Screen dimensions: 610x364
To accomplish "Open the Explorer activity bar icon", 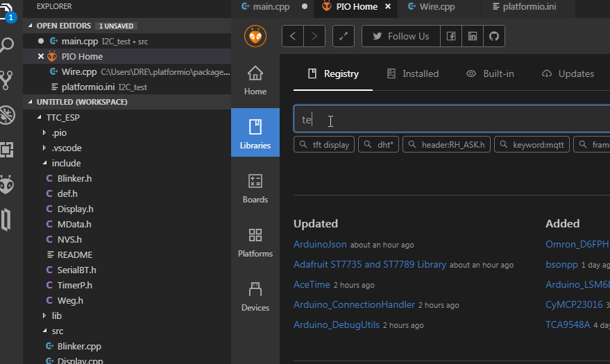I will tap(7, 11).
